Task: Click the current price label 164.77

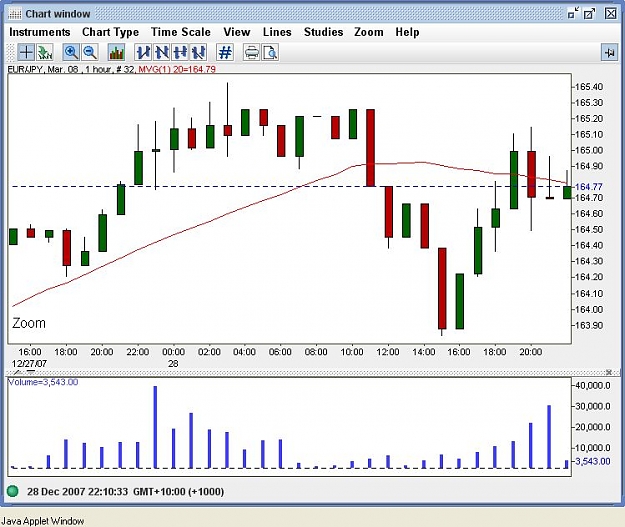Action: click(588, 187)
